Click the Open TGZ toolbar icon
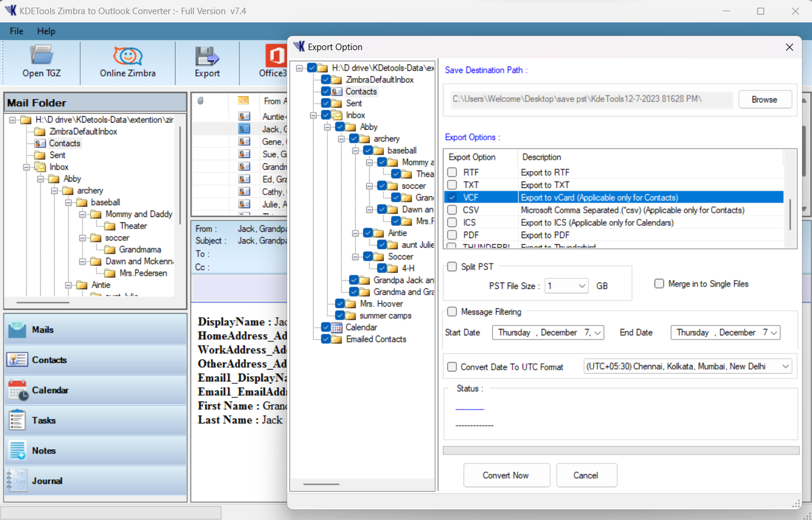Image resolution: width=812 pixels, height=520 pixels. click(x=41, y=62)
